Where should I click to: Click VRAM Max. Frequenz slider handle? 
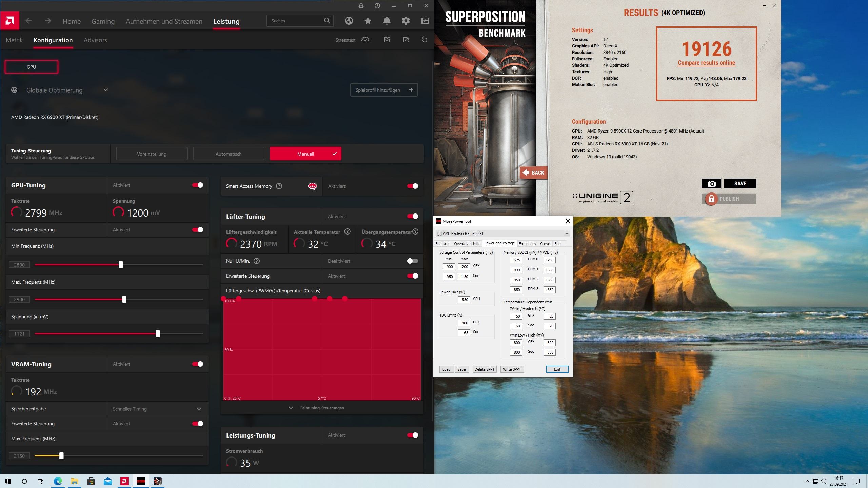coord(61,456)
